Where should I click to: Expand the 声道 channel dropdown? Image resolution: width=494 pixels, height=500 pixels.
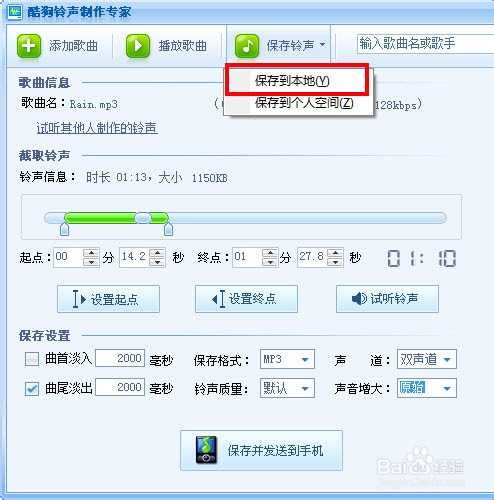(x=426, y=359)
